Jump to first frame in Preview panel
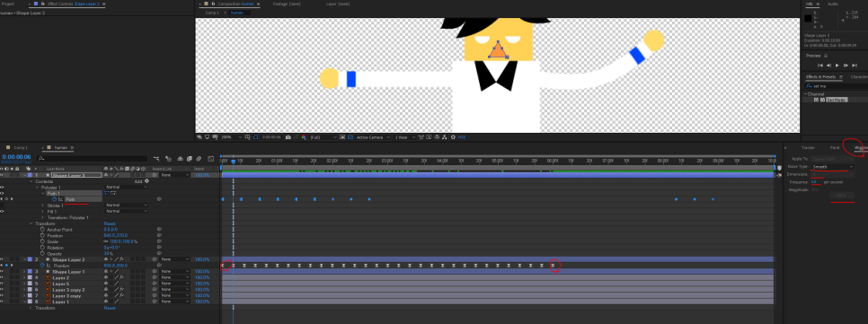 pos(820,66)
